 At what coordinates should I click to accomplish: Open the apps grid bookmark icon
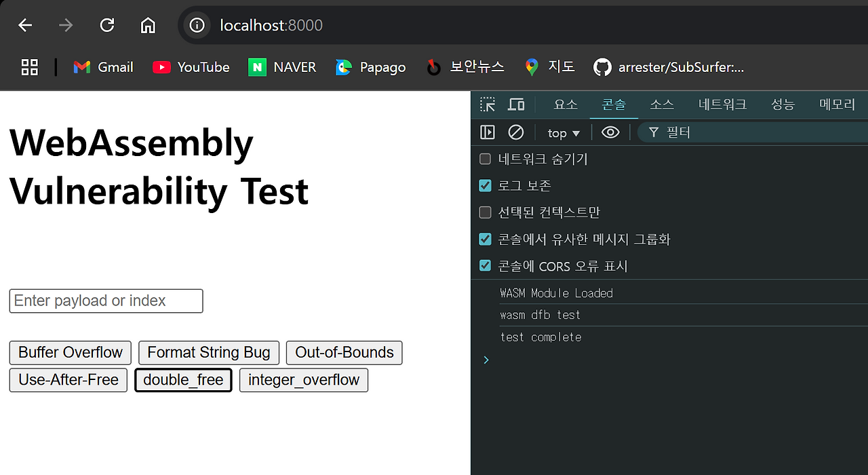[x=30, y=67]
